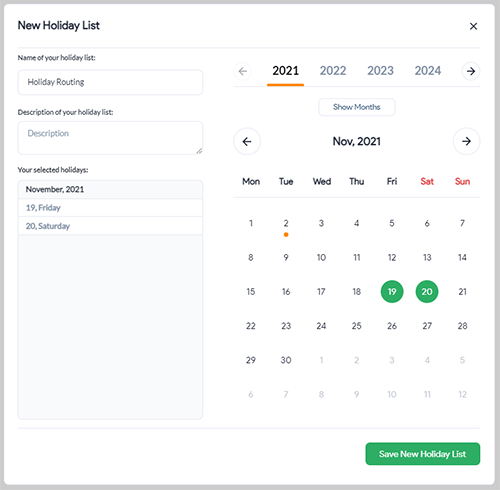Mark November 17 as holiday
Screen dimensions: 500x490
point(321,292)
